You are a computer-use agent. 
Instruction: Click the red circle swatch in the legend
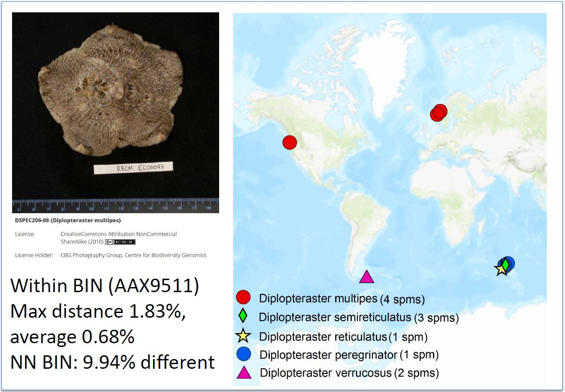coord(244,298)
